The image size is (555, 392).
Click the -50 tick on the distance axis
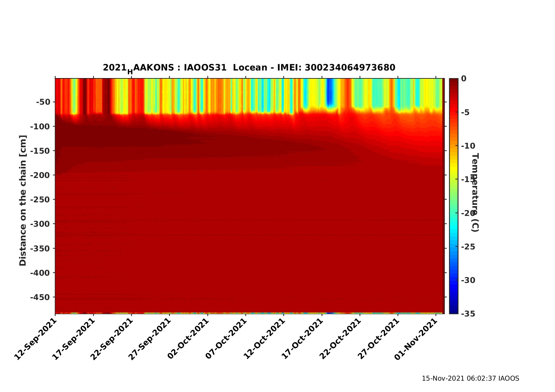pos(43,102)
